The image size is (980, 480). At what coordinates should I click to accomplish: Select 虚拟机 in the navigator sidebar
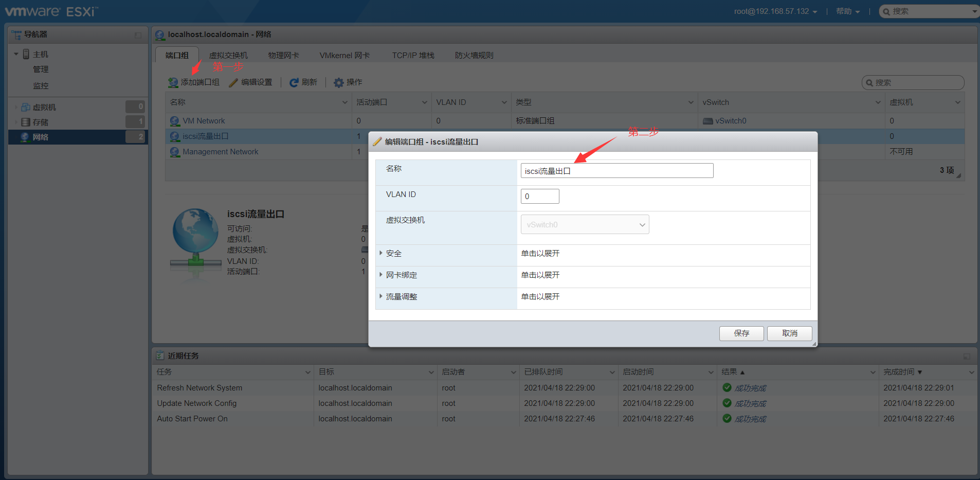pyautogui.click(x=44, y=106)
